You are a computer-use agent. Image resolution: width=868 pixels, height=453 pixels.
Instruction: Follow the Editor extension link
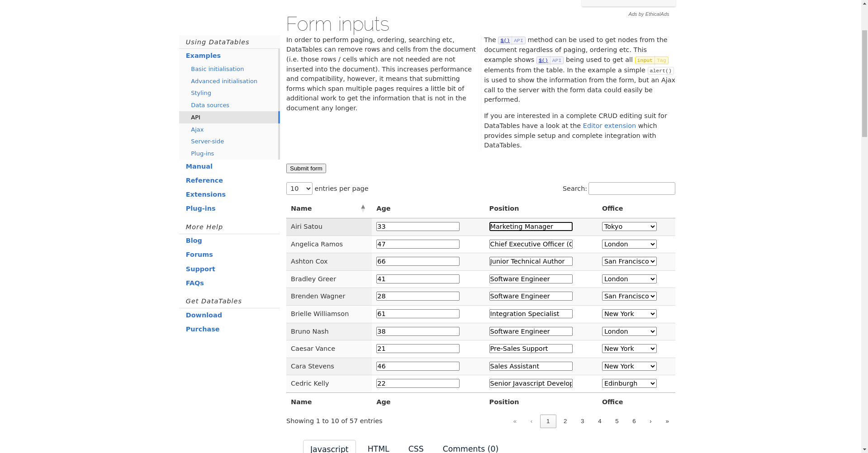point(609,126)
